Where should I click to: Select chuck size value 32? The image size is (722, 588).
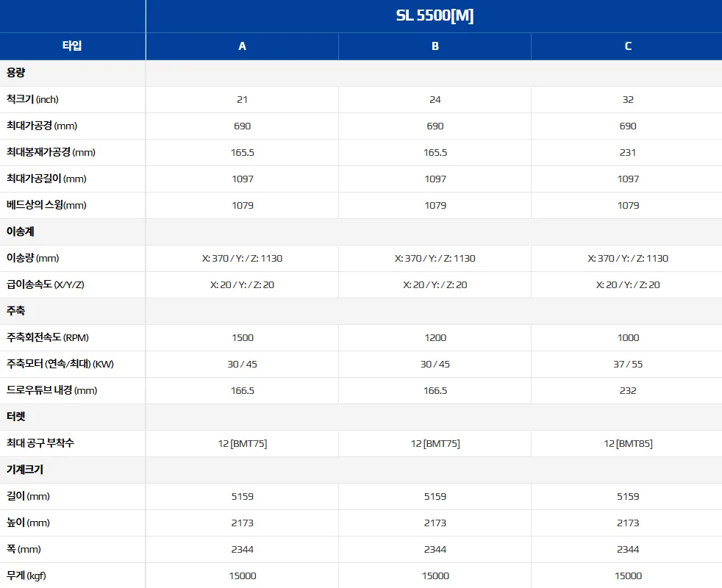[x=628, y=99]
